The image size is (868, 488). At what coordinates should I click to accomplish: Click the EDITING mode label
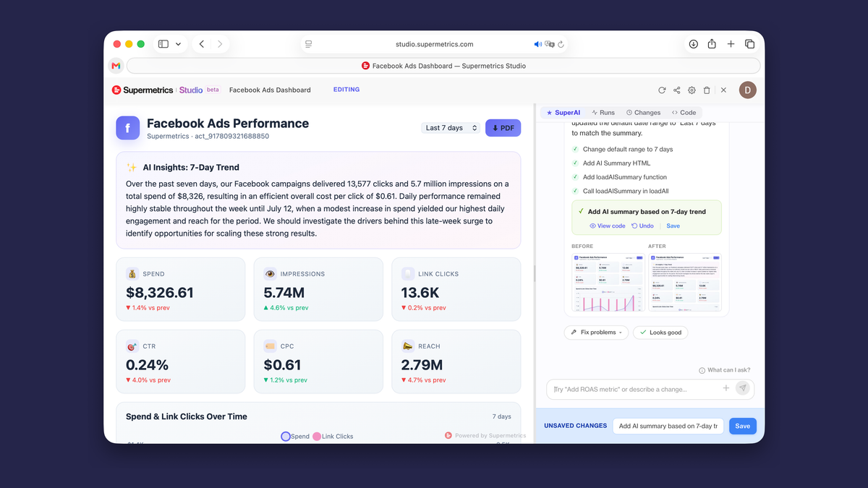pyautogui.click(x=346, y=90)
